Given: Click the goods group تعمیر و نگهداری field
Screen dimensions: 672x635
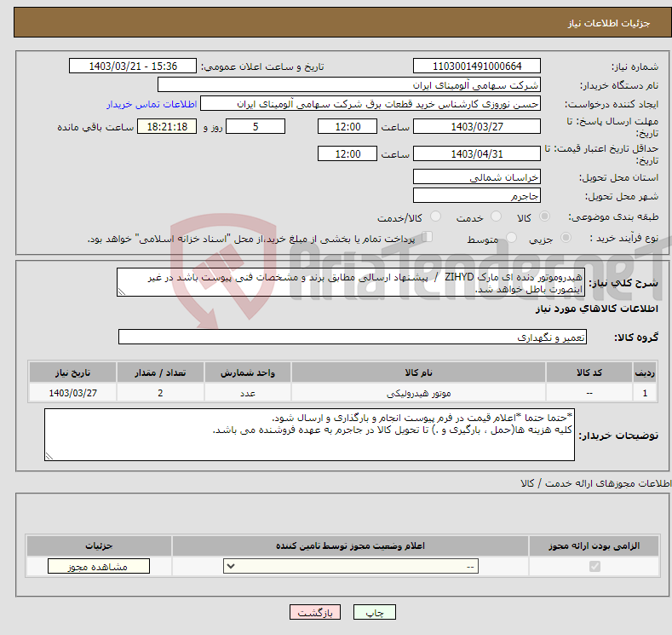Looking at the screenshot, I should (x=353, y=337).
